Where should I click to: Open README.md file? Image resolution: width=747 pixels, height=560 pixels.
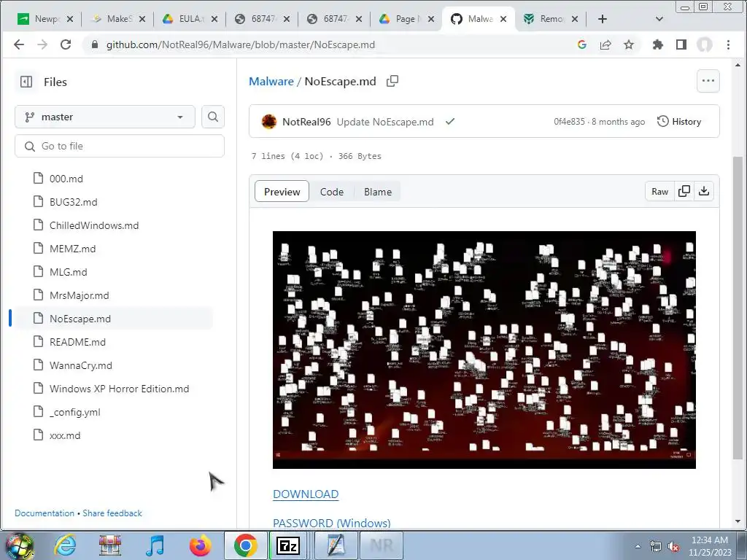77,342
